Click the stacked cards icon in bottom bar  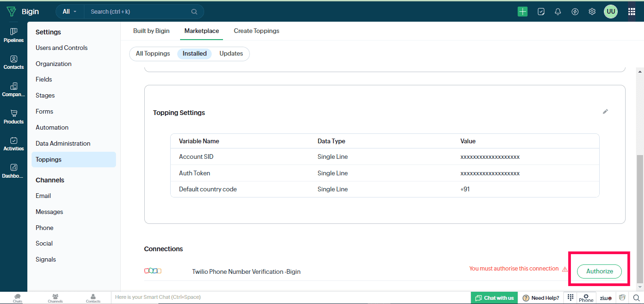[622, 297]
